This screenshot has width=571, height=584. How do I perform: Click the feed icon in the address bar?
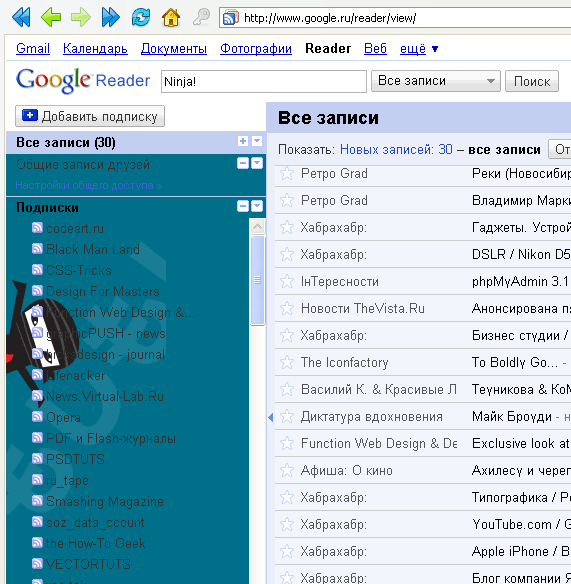tap(231, 18)
